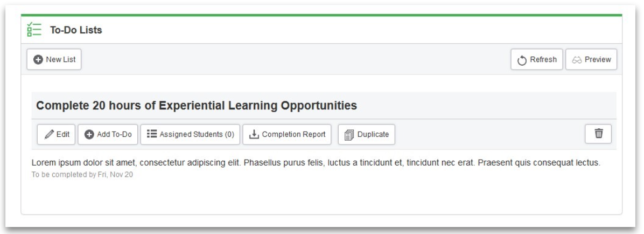Click the download icon on Completion Report

point(254,134)
